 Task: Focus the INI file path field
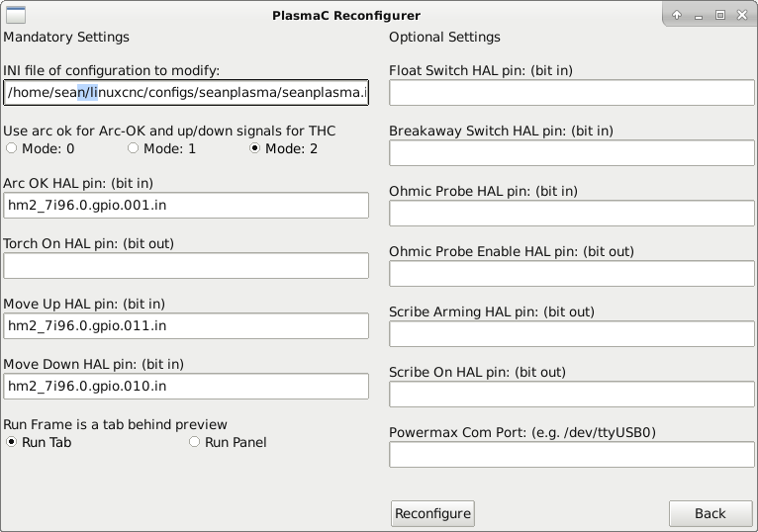tap(186, 92)
